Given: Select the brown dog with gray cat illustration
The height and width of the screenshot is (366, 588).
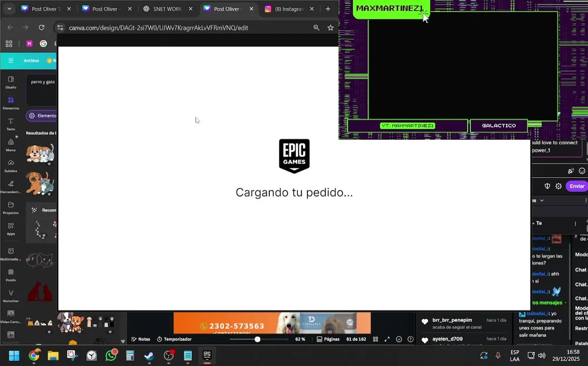Looking at the screenshot, I should point(40,184).
